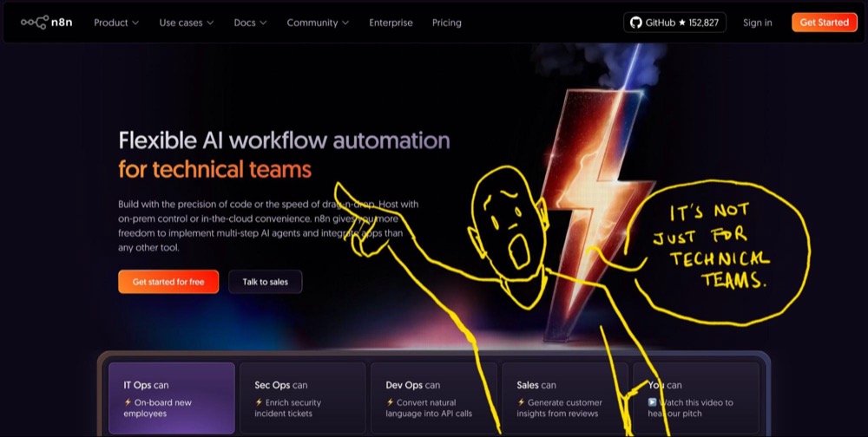Screen dimensions: 868x437
Task: Click the Sign in link
Action: [757, 23]
